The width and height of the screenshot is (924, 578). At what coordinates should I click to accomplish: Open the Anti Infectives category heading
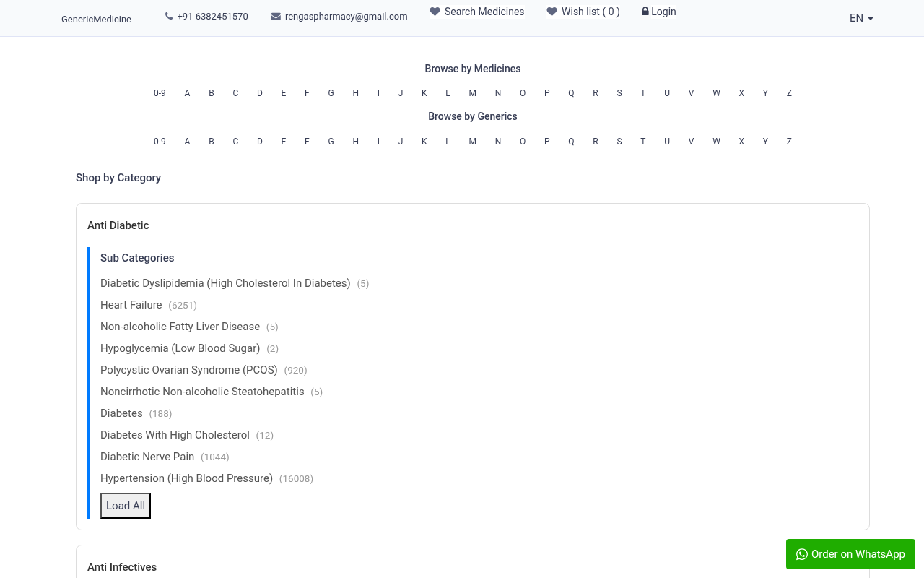click(x=122, y=567)
